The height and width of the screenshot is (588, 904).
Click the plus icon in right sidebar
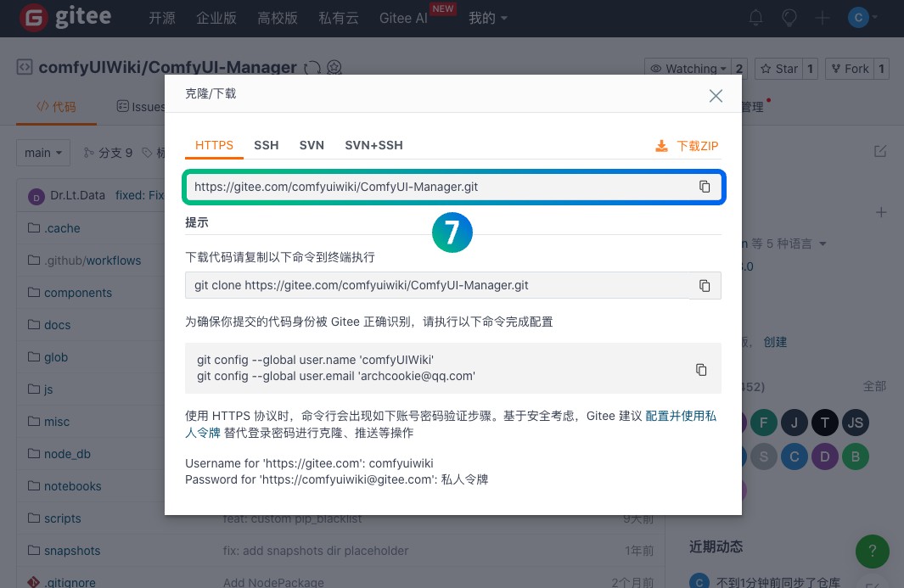pyautogui.click(x=881, y=212)
